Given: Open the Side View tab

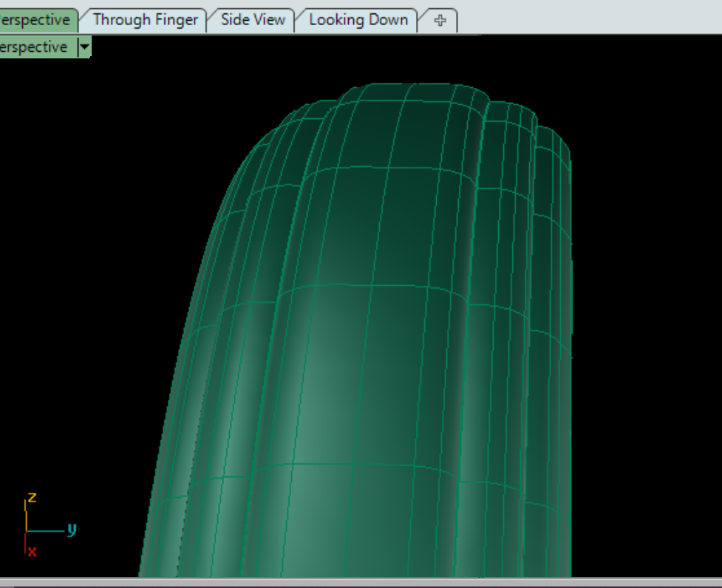Looking at the screenshot, I should tap(253, 20).
